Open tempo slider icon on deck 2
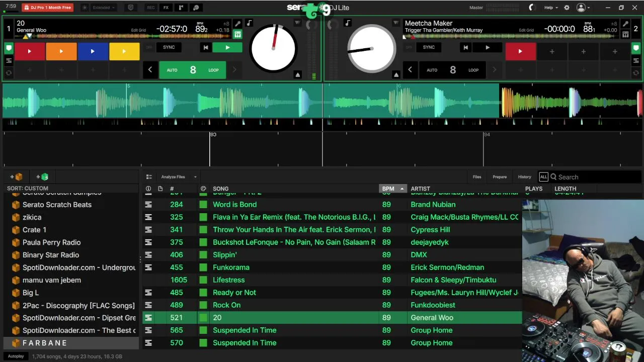Screen dimensions: 644x362 click(x=625, y=34)
